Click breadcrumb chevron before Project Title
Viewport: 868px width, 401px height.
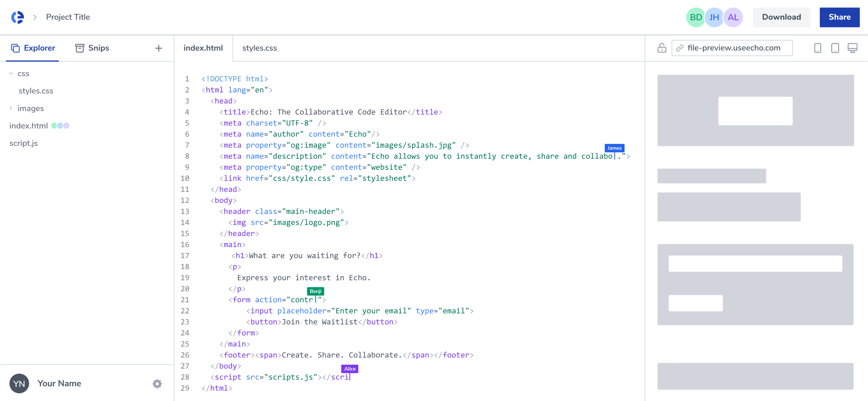click(35, 17)
